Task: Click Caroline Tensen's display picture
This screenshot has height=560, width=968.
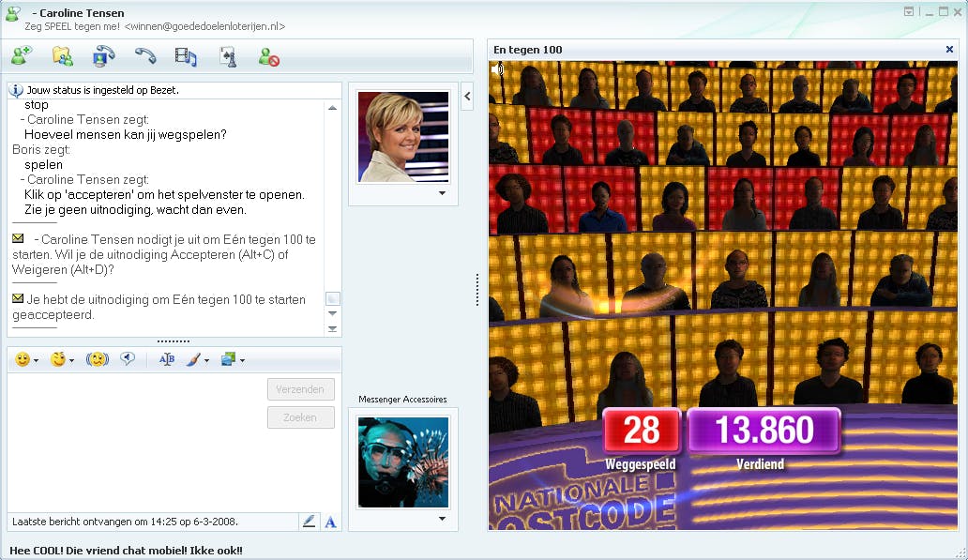Action: pos(403,137)
